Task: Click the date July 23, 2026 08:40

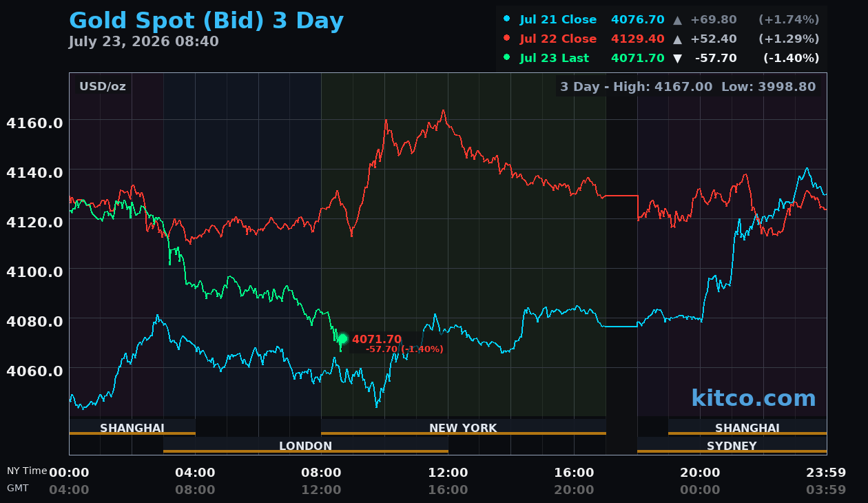Action: tap(143, 41)
